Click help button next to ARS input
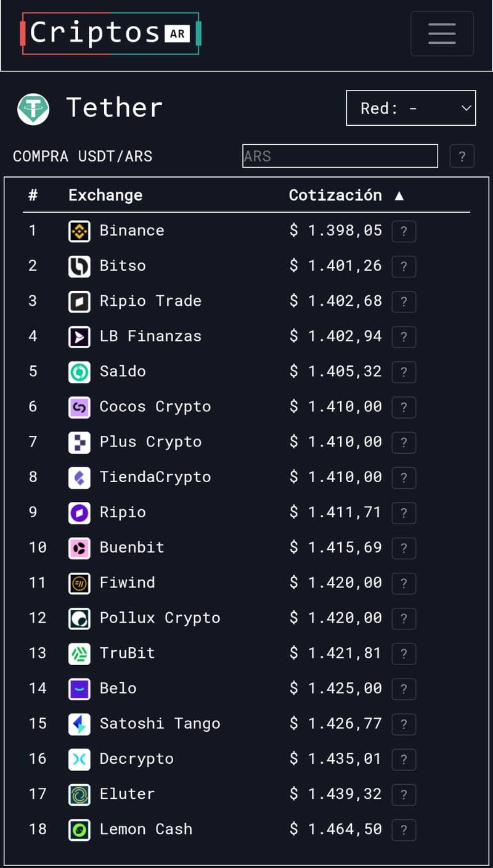 click(462, 156)
